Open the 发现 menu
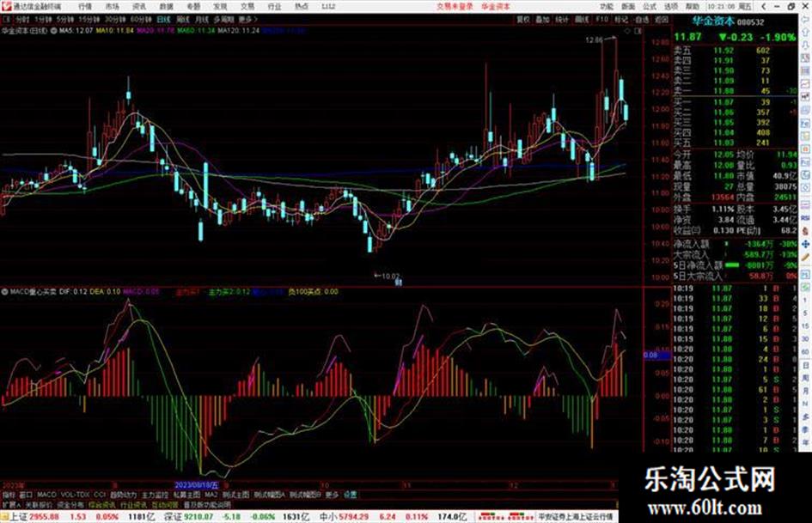The width and height of the screenshot is (812, 523). click(x=220, y=7)
